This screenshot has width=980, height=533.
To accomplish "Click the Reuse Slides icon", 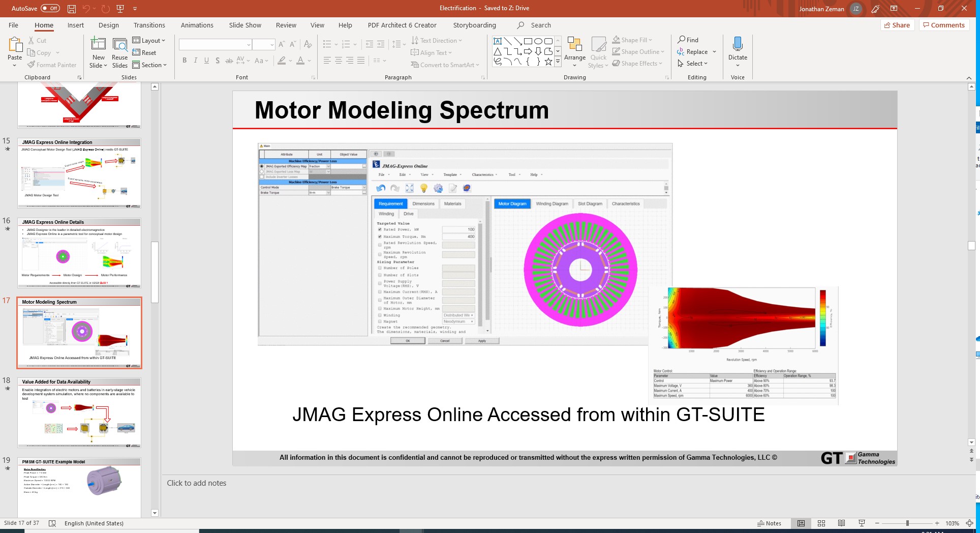I will click(x=120, y=44).
